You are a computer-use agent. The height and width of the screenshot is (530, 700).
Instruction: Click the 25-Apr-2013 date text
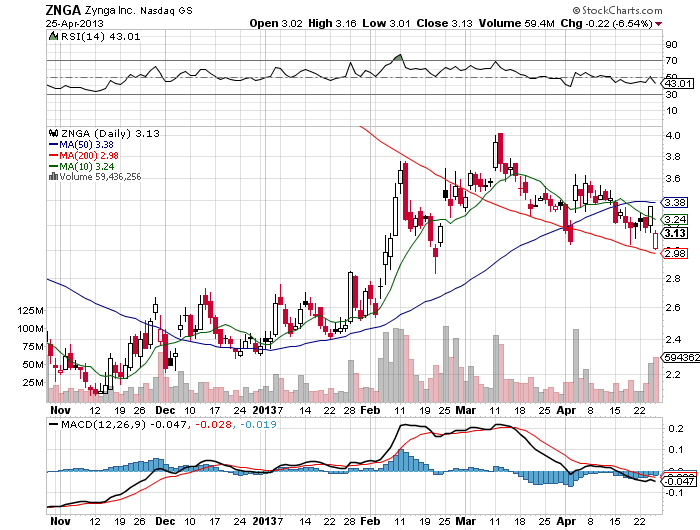pyautogui.click(x=74, y=24)
